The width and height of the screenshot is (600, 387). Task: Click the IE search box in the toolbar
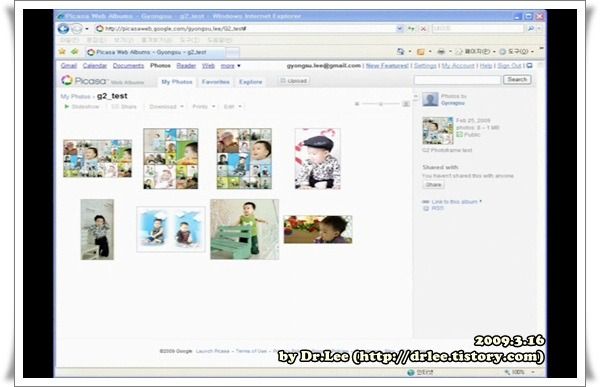pos(477,29)
